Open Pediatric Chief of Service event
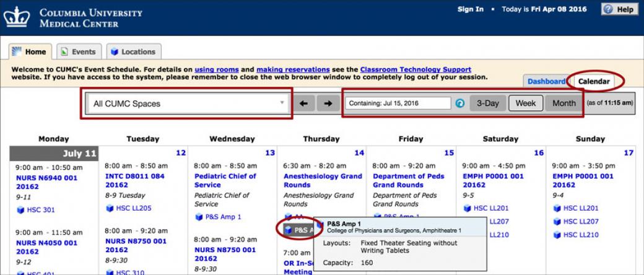Viewport: 644px width, 275px height. click(x=225, y=180)
